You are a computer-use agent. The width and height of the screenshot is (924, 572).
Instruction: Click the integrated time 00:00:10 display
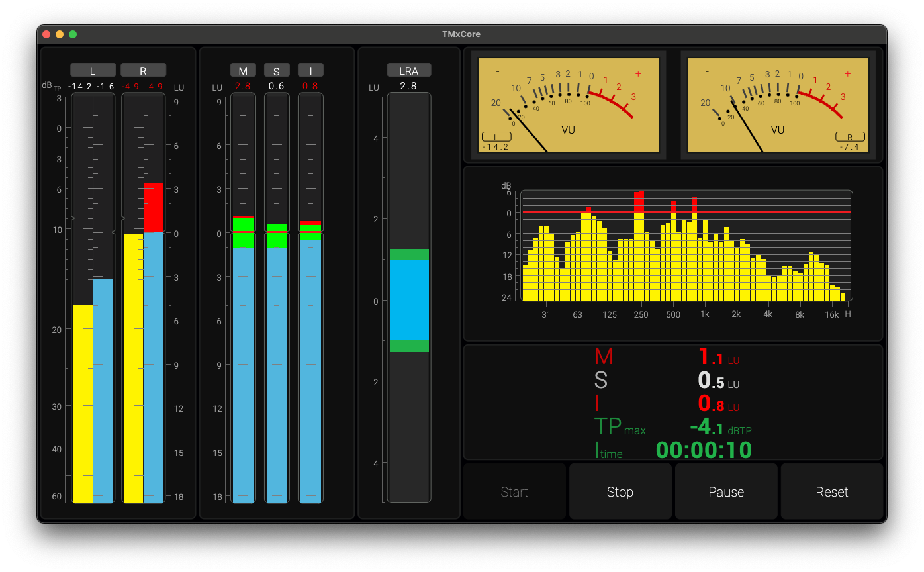click(x=704, y=450)
